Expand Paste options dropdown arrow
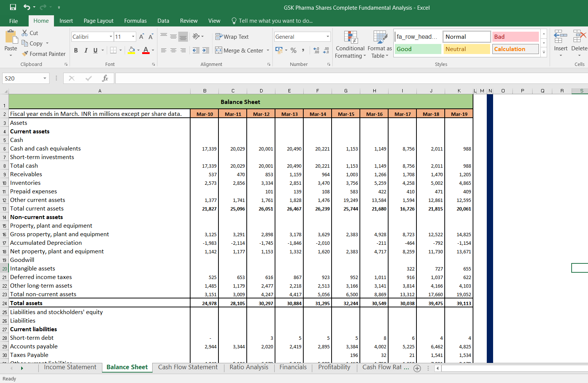 [11, 56]
